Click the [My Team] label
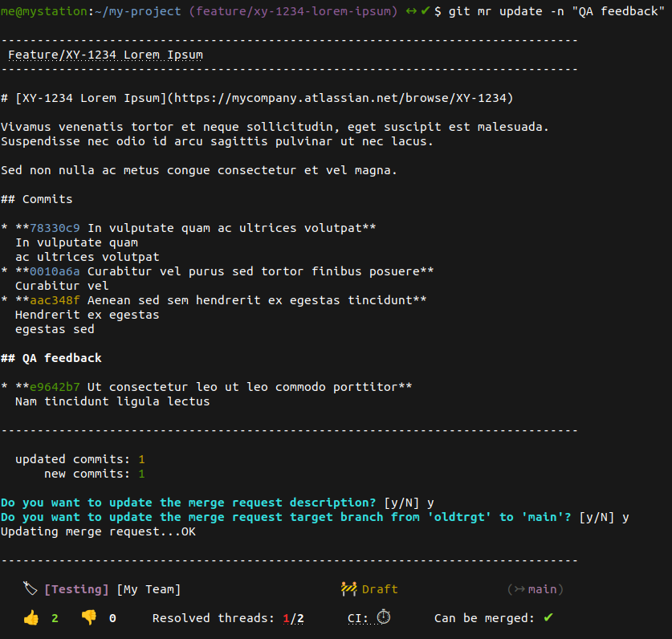The width and height of the screenshot is (672, 639). 149,589
